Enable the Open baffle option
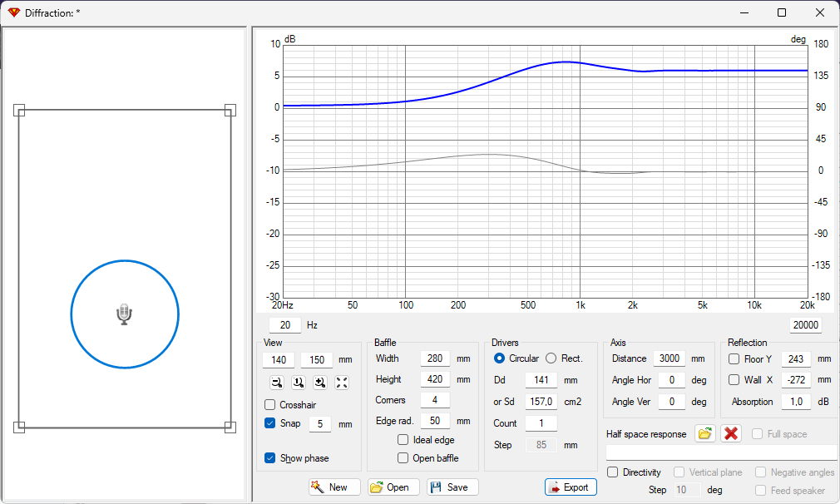This screenshot has height=504, width=840. point(403,458)
